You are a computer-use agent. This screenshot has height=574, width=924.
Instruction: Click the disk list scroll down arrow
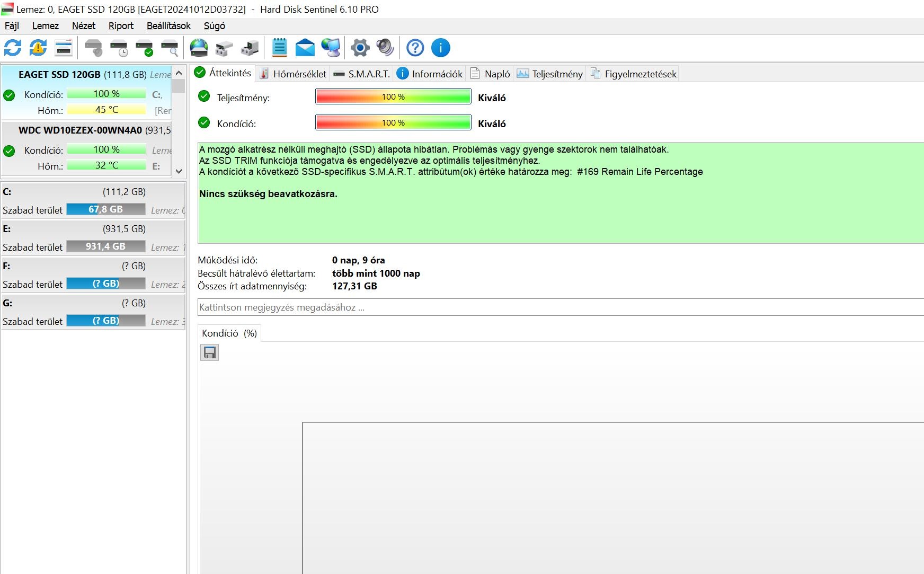click(x=179, y=171)
